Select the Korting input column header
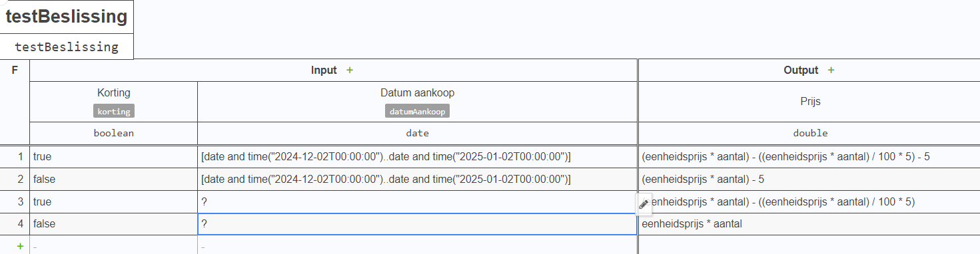980x254 pixels. tap(114, 102)
